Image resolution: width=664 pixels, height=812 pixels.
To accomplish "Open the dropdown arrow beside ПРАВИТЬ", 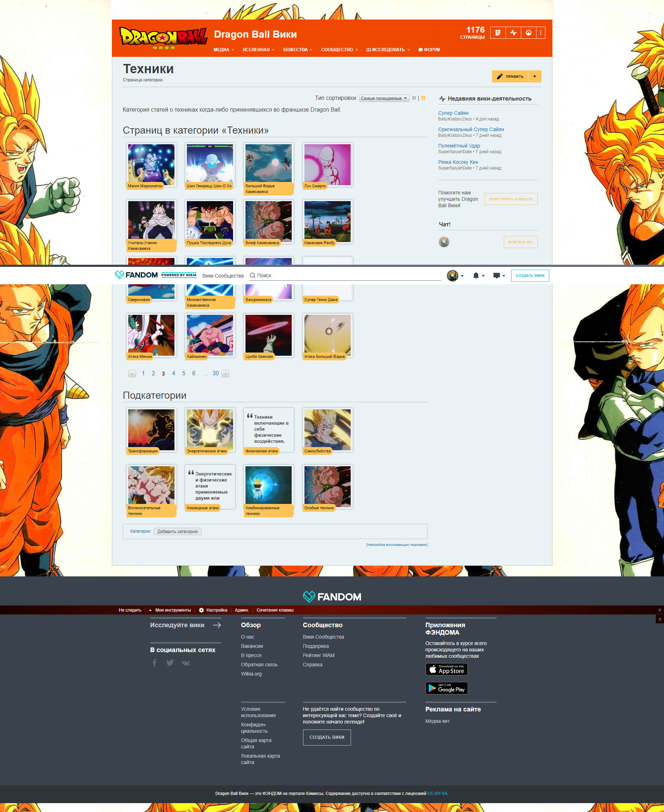I will coord(535,76).
